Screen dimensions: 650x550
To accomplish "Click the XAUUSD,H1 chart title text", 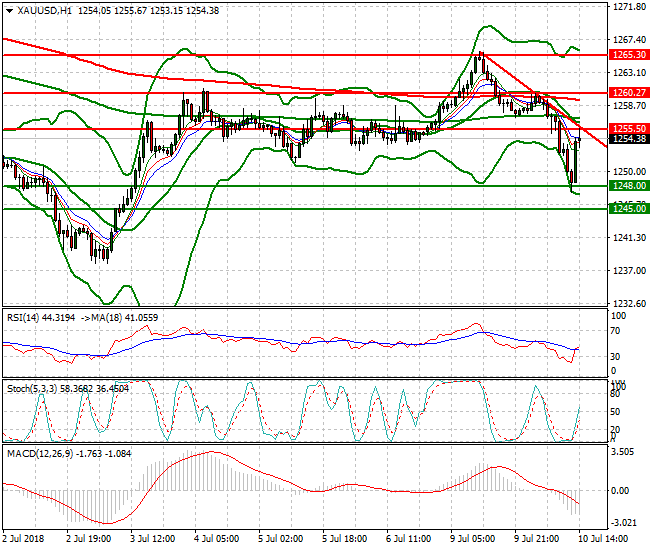I will point(45,9).
